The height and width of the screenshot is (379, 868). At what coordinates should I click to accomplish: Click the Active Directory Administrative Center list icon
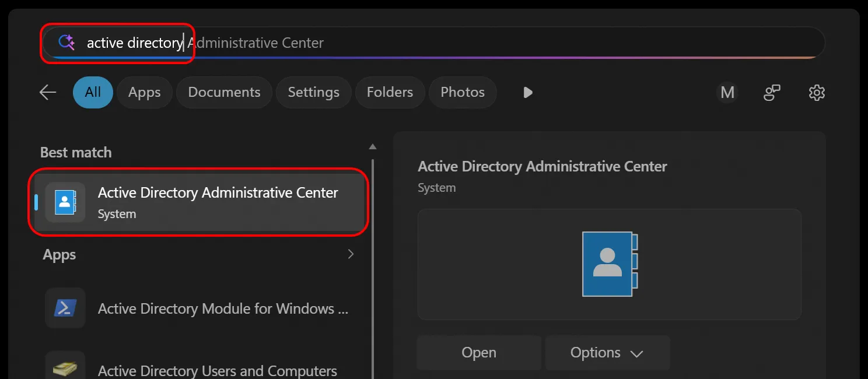65,202
